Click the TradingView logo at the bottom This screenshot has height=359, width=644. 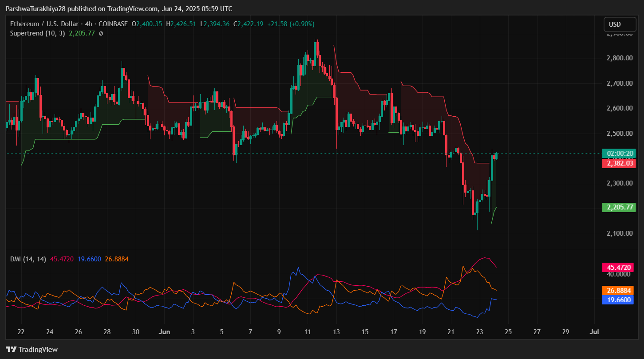tap(32, 349)
